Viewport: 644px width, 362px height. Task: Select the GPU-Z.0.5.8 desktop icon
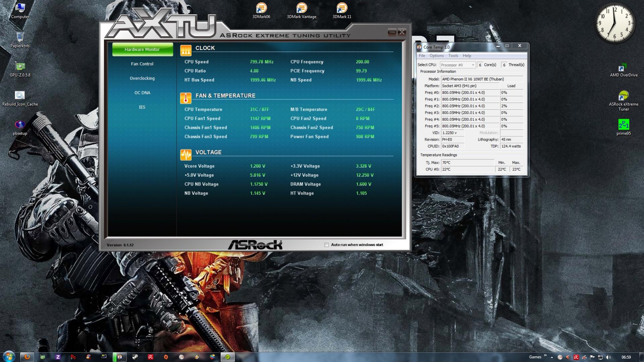point(20,69)
